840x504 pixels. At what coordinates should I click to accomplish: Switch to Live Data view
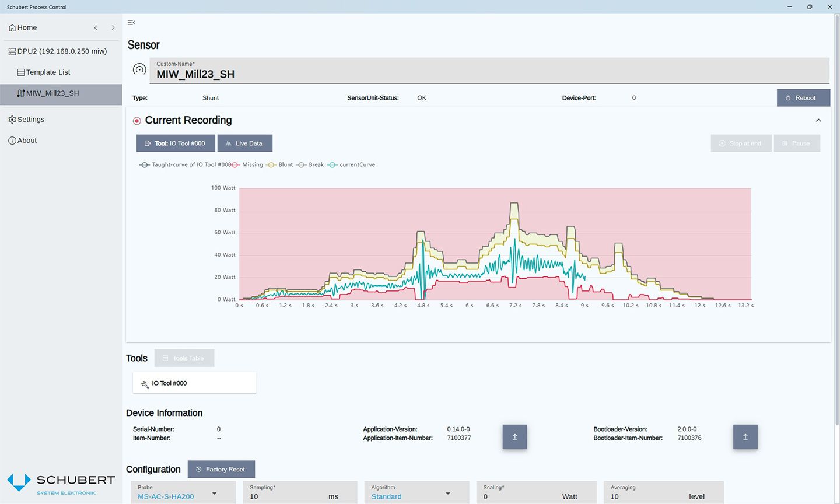point(245,143)
